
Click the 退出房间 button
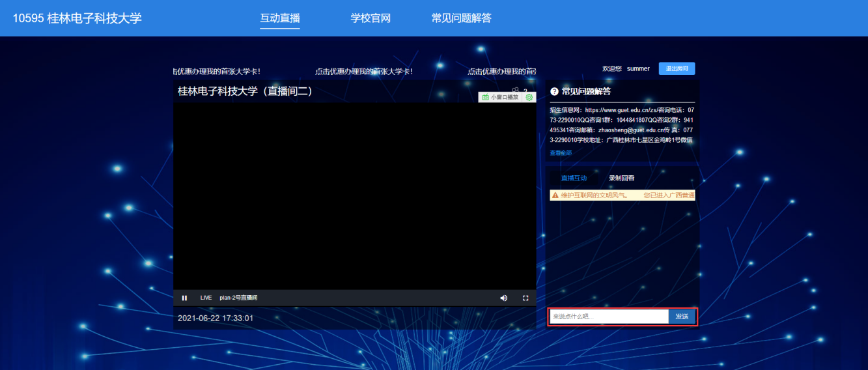point(677,68)
